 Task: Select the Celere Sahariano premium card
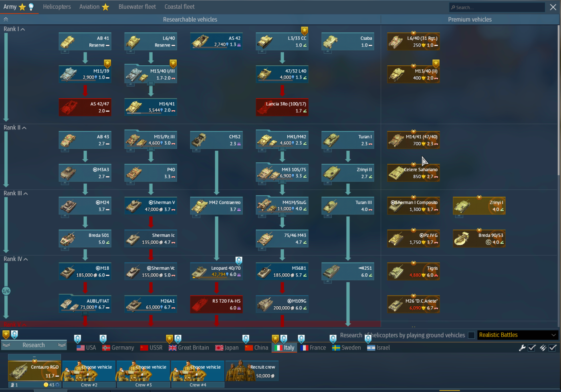[x=414, y=173]
